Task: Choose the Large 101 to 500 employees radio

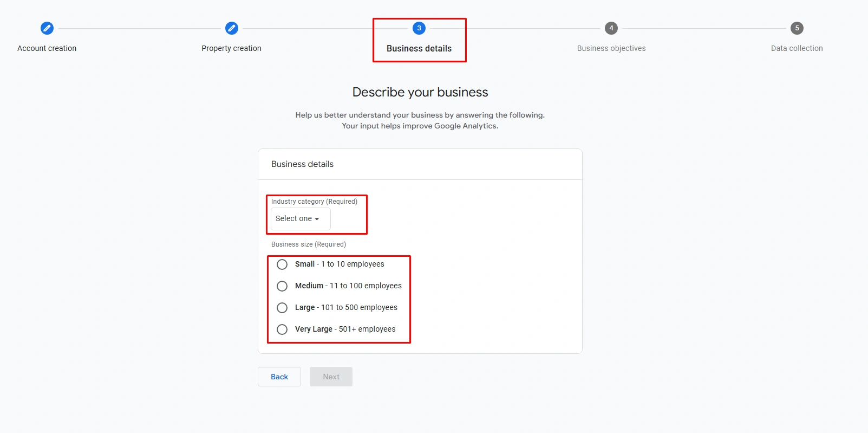Action: (x=282, y=308)
